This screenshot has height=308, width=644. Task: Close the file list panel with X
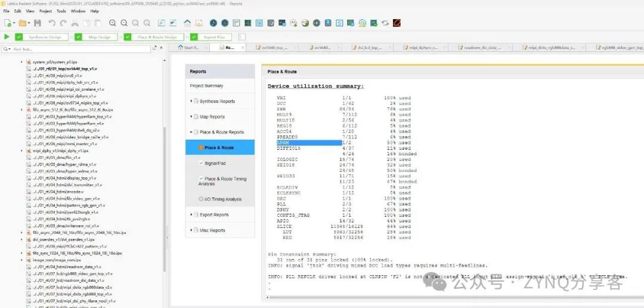[x=162, y=48]
